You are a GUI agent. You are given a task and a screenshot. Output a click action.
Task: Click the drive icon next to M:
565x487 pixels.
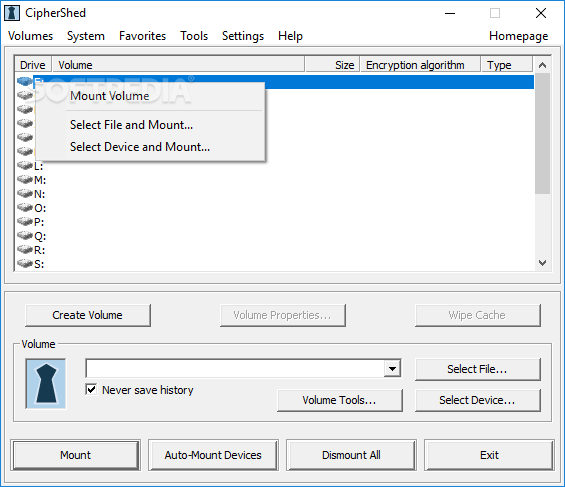click(x=25, y=179)
